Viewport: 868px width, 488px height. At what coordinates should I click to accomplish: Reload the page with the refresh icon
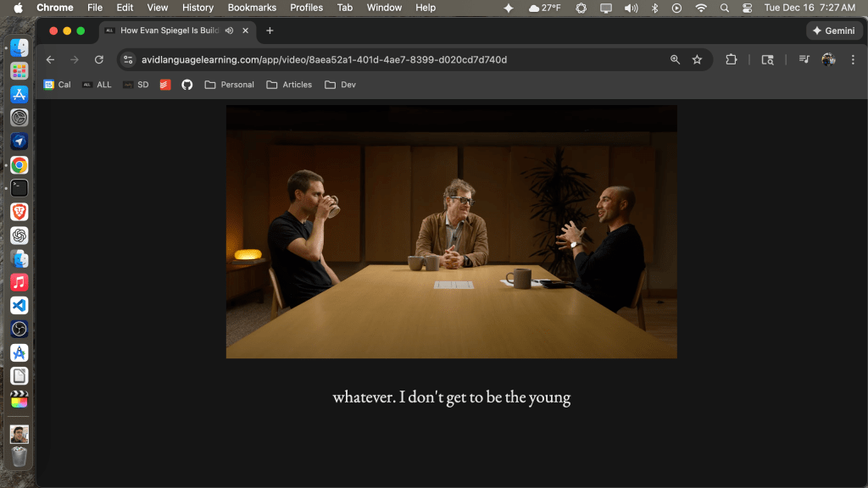click(99, 60)
